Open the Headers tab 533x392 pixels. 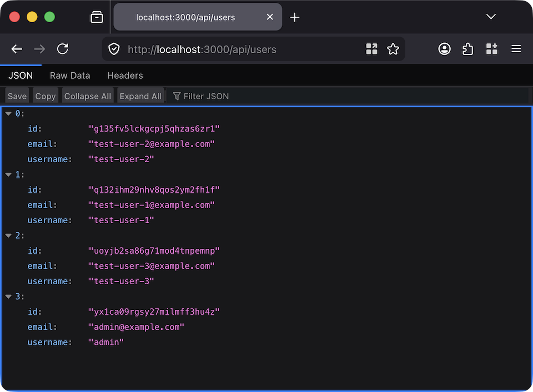(124, 76)
